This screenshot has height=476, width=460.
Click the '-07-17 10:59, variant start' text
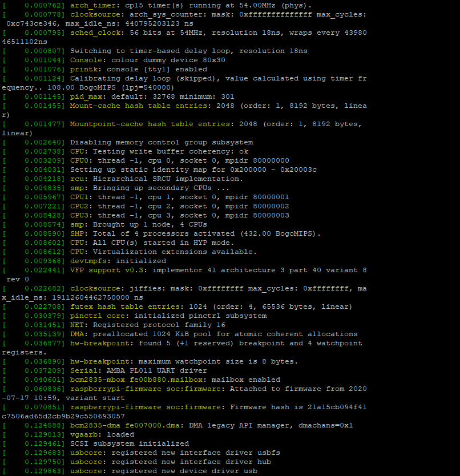pos(63,398)
